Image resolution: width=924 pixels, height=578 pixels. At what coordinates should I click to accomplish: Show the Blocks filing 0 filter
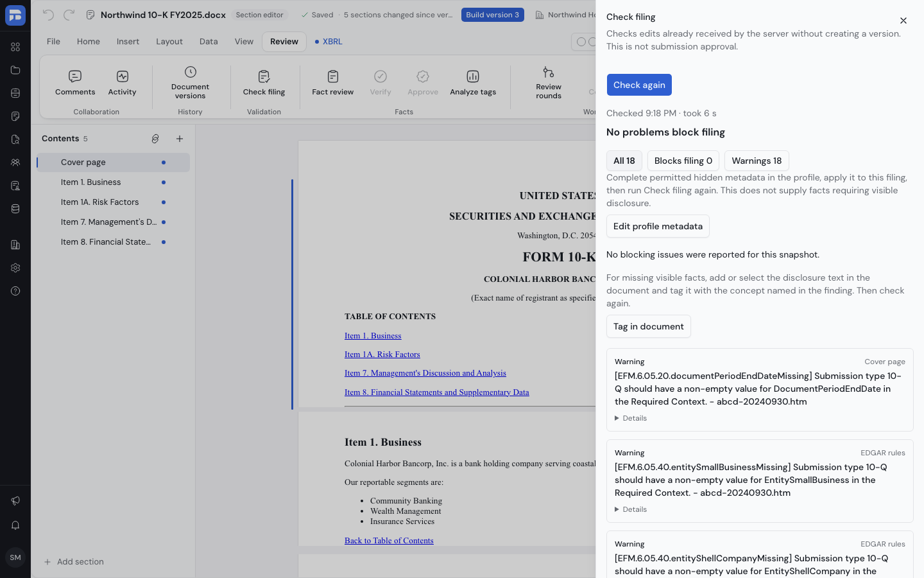(x=683, y=161)
